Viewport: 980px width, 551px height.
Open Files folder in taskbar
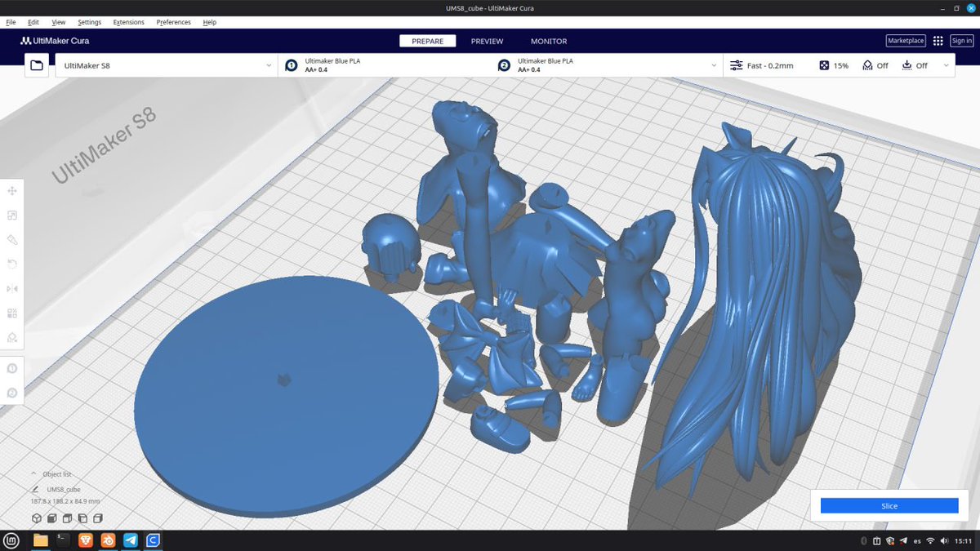tap(41, 540)
